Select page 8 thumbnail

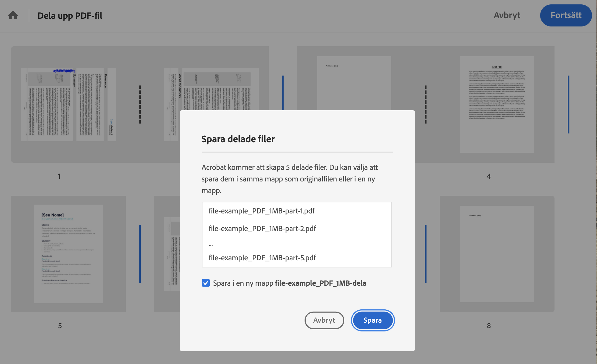click(x=497, y=254)
